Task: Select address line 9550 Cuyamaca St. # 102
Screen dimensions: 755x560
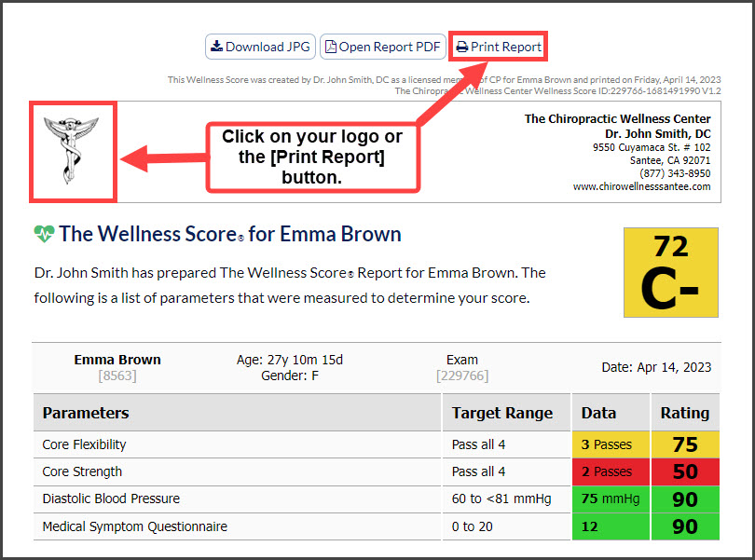Action: tap(652, 147)
